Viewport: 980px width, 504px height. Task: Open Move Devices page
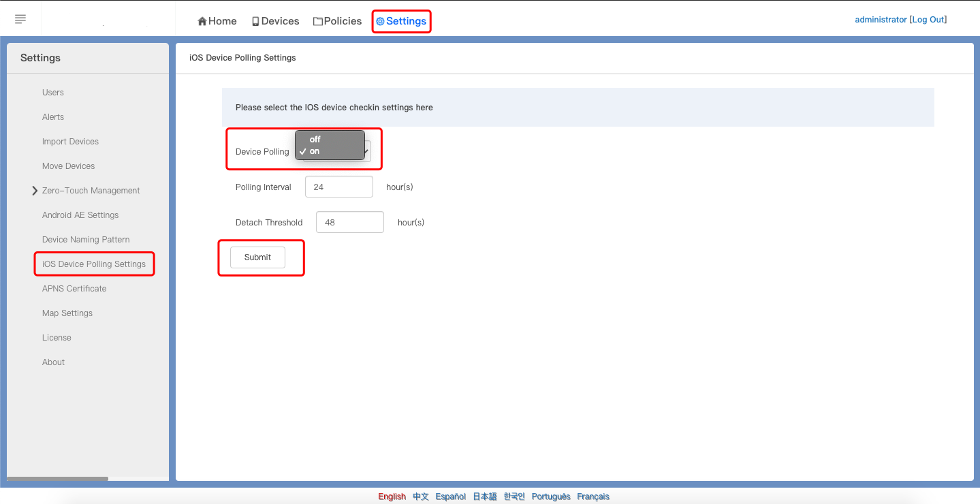pyautogui.click(x=68, y=166)
